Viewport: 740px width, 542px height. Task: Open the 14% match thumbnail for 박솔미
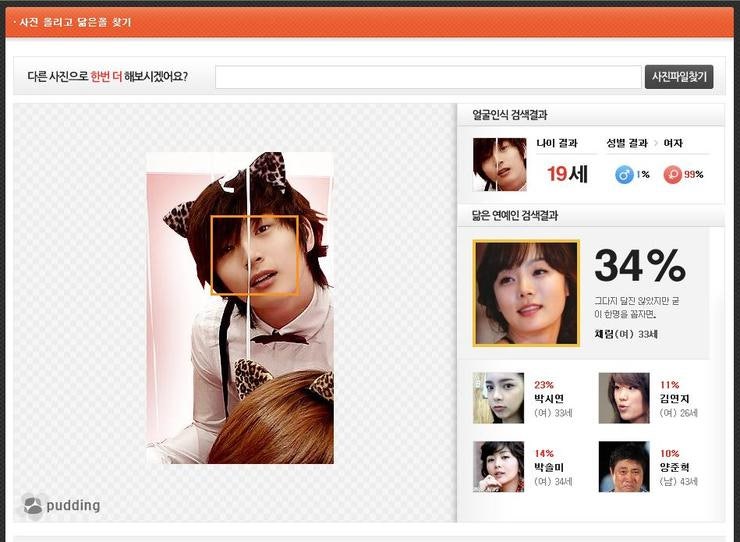tap(498, 467)
